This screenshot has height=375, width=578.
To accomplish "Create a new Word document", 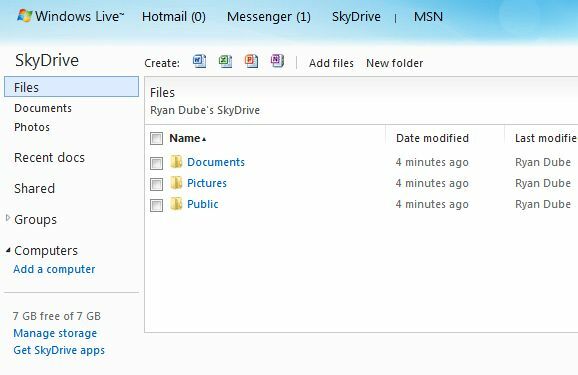I will point(199,61).
